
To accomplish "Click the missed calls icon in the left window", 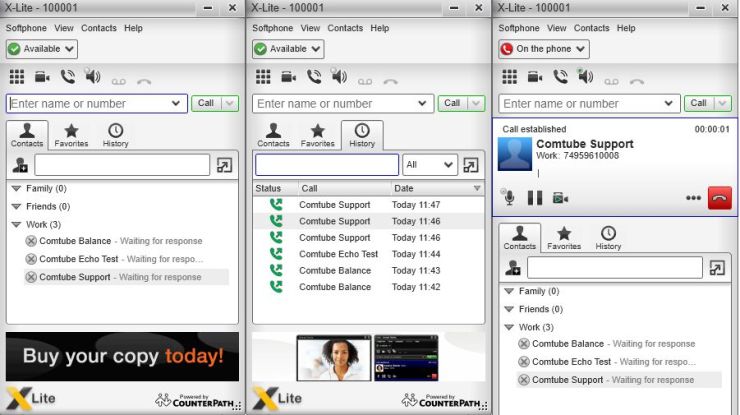I will point(144,82).
